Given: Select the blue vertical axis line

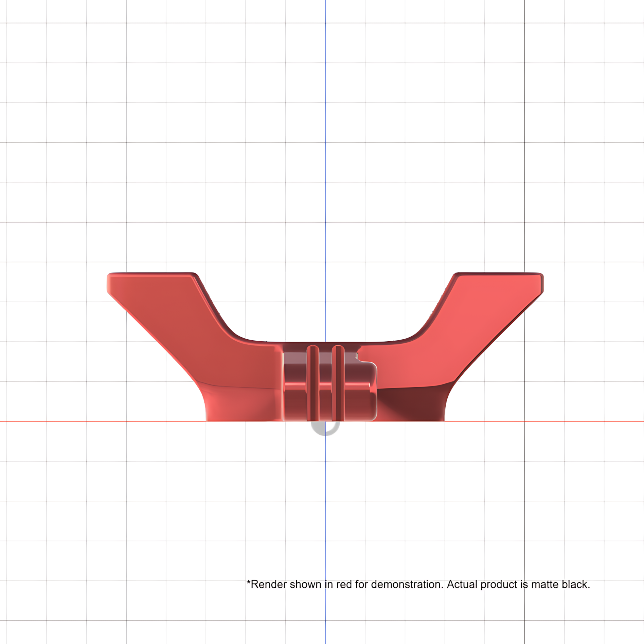Looking at the screenshot, I should click(325, 170).
